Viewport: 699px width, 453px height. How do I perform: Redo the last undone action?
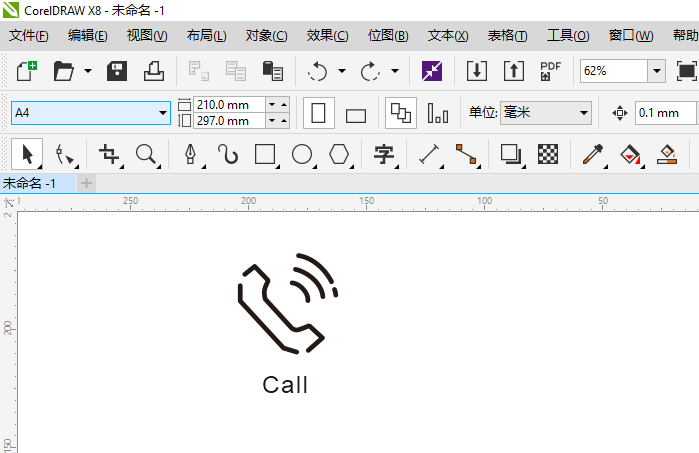pos(370,71)
